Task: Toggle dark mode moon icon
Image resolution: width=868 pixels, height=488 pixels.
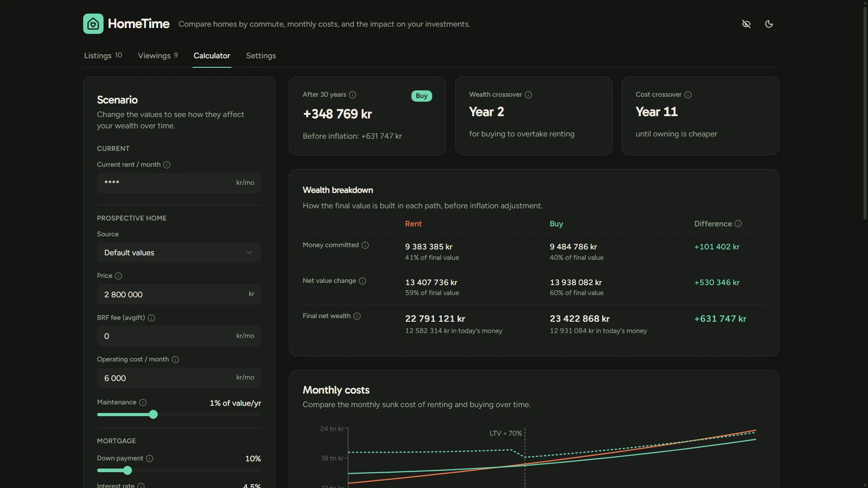Action: tap(769, 24)
